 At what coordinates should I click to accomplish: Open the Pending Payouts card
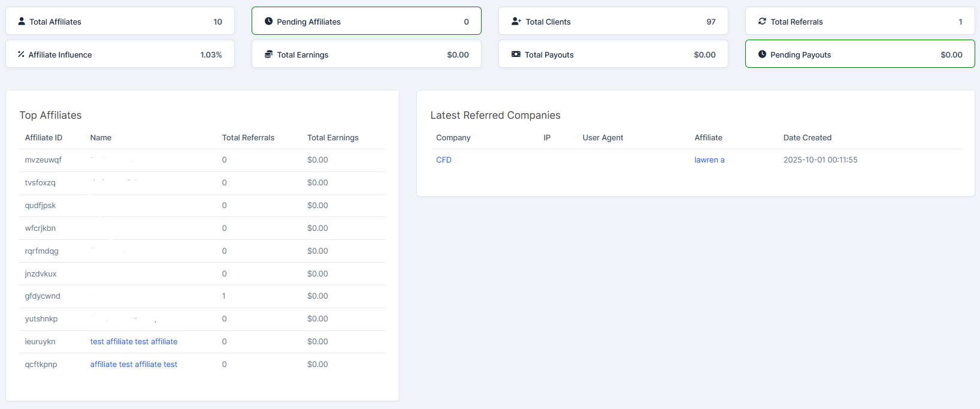coord(860,55)
